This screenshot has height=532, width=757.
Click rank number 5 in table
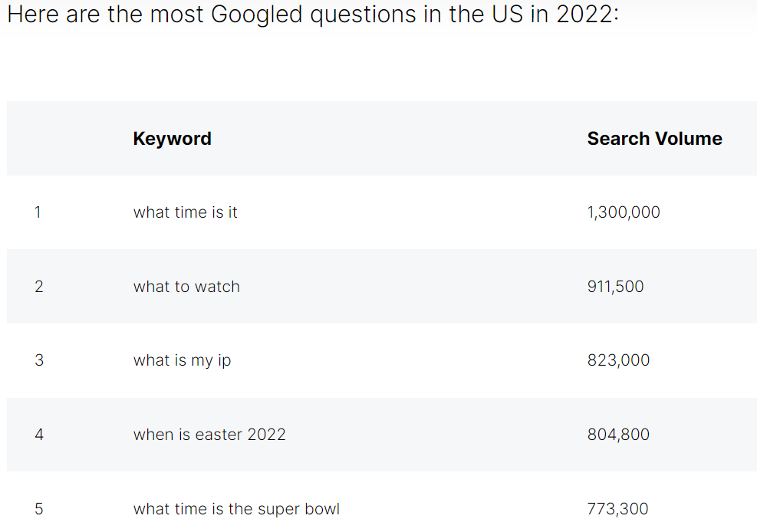tap(39, 509)
